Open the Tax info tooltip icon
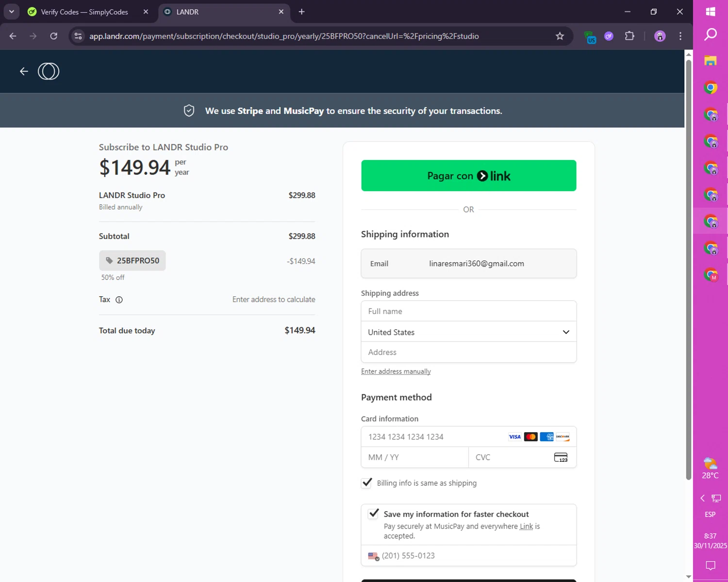 tap(119, 300)
